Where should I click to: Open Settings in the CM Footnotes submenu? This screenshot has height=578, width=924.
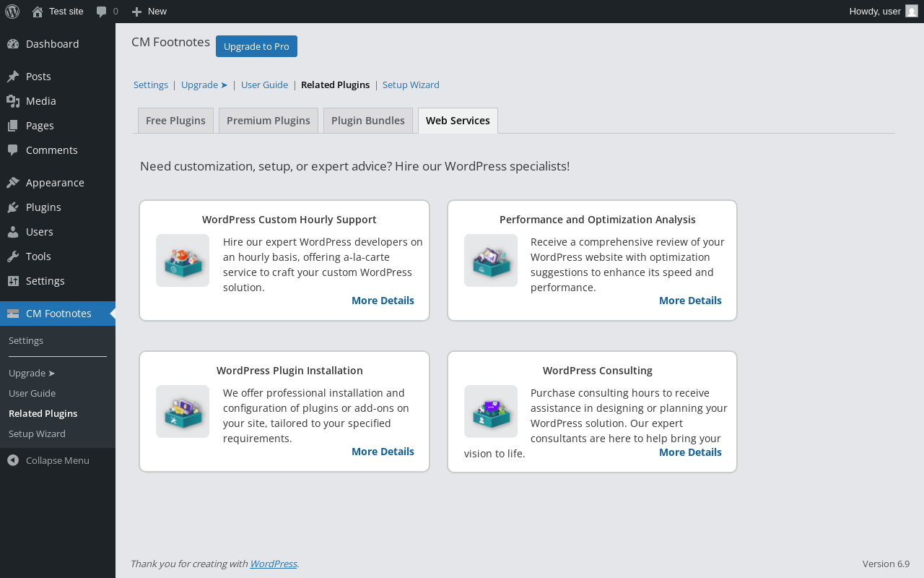tap(26, 340)
